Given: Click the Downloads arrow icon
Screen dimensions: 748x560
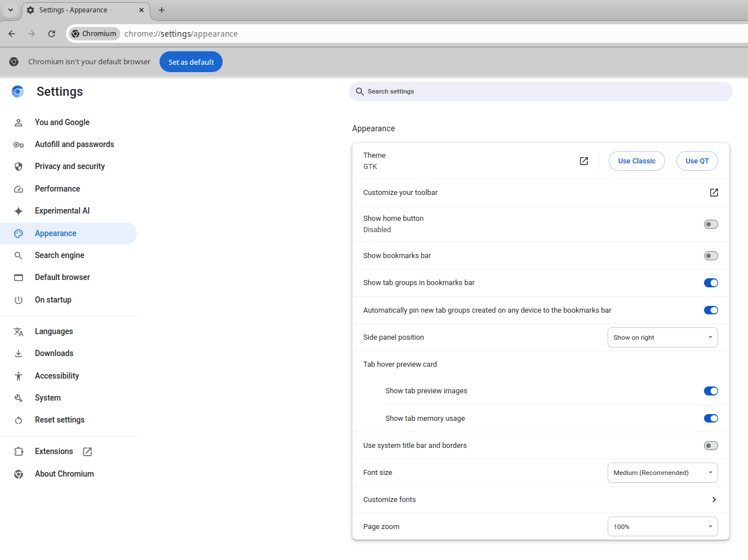Looking at the screenshot, I should [x=19, y=353].
